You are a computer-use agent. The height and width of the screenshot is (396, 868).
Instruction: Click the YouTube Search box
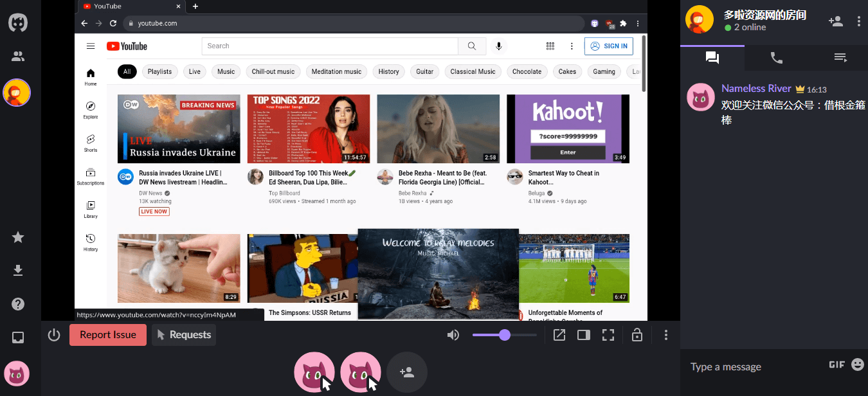click(330, 46)
